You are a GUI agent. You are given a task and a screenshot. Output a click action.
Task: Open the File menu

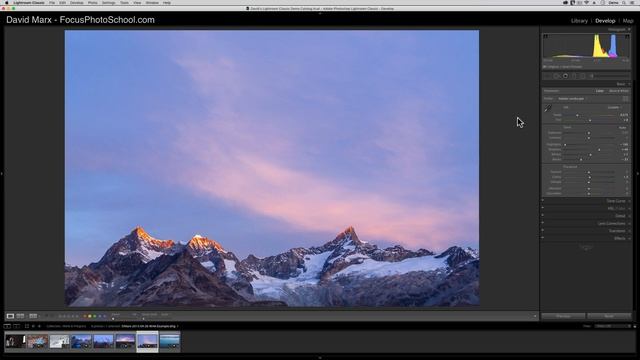(x=52, y=2)
